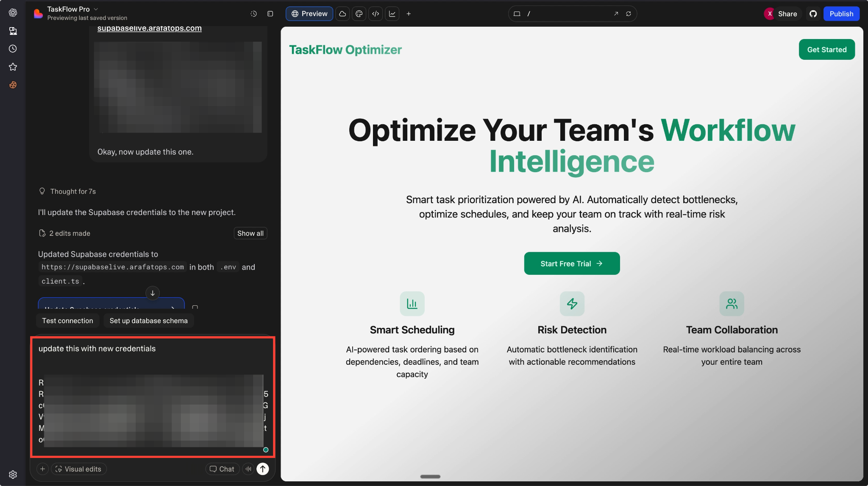The width and height of the screenshot is (868, 486).
Task: Click the Test connection suggestion
Action: (67, 321)
